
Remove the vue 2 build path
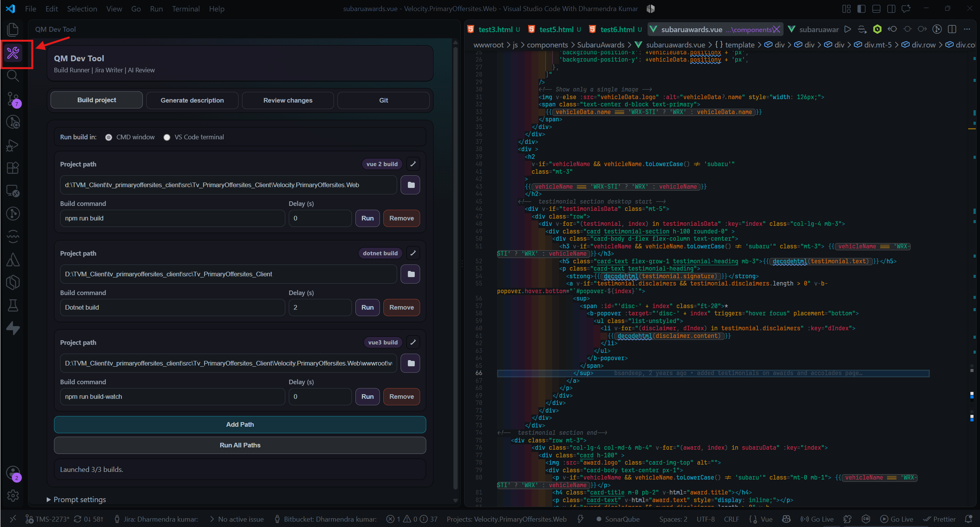(401, 218)
